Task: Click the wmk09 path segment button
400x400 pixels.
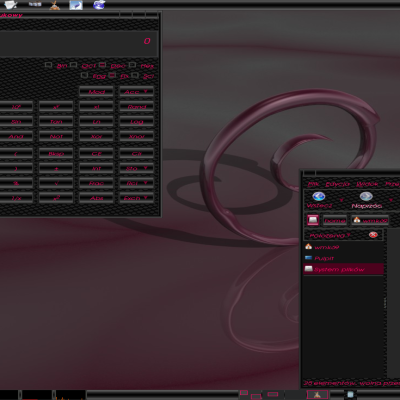Action: [x=370, y=220]
